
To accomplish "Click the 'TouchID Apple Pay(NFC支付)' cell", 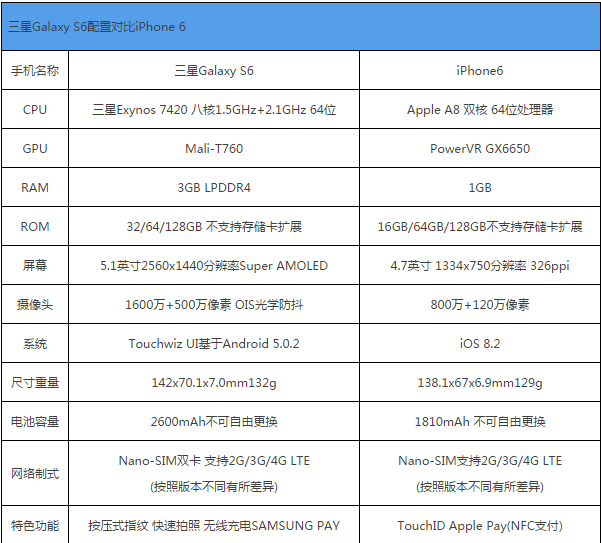I will click(480, 525).
